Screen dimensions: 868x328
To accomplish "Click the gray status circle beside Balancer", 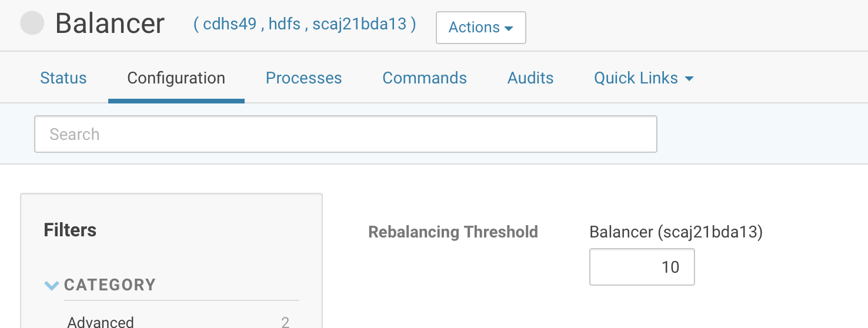I will point(32,24).
